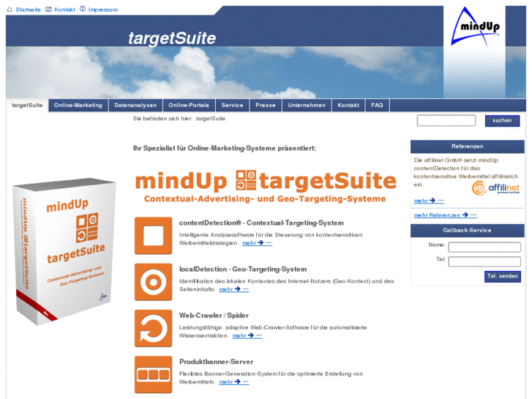The height and width of the screenshot is (399, 532).
Task: Click the envelope icon beside Kontakt
Action: (48, 10)
